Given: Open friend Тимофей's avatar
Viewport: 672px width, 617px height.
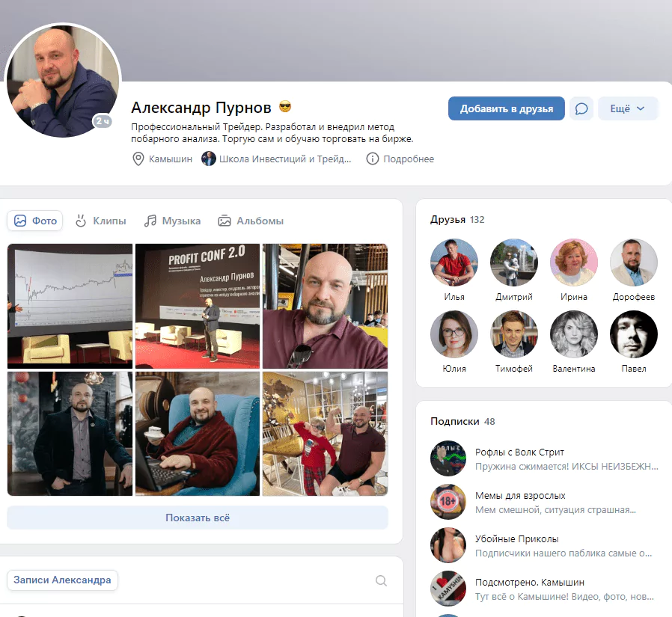Looking at the screenshot, I should (x=514, y=334).
